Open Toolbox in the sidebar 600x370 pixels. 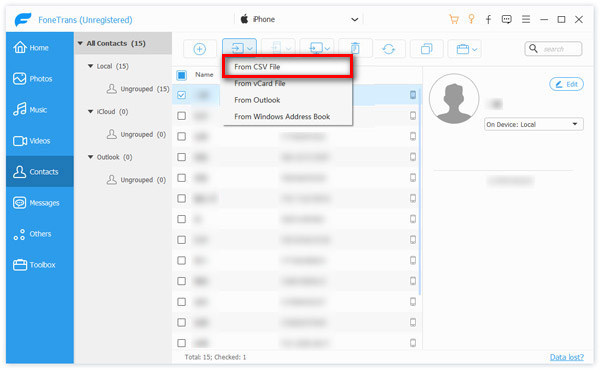[40, 265]
